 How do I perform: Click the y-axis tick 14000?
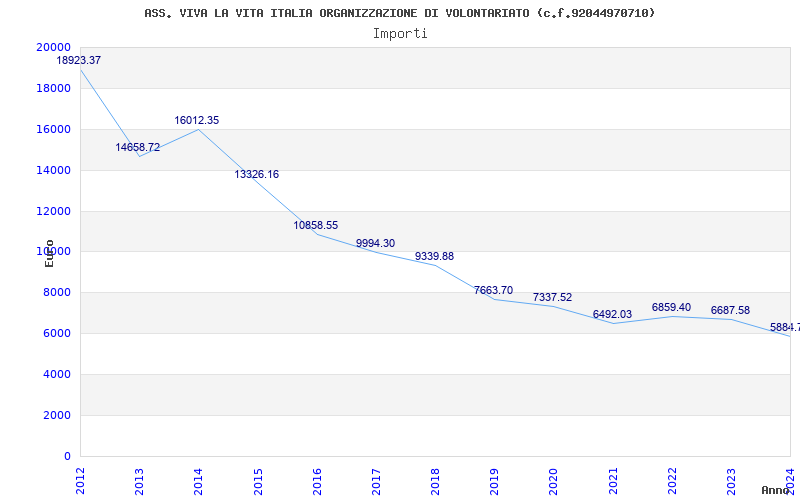coord(54,170)
